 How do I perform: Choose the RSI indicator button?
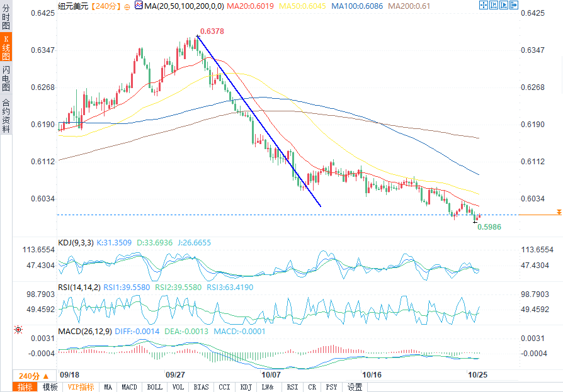pyautogui.click(x=292, y=387)
